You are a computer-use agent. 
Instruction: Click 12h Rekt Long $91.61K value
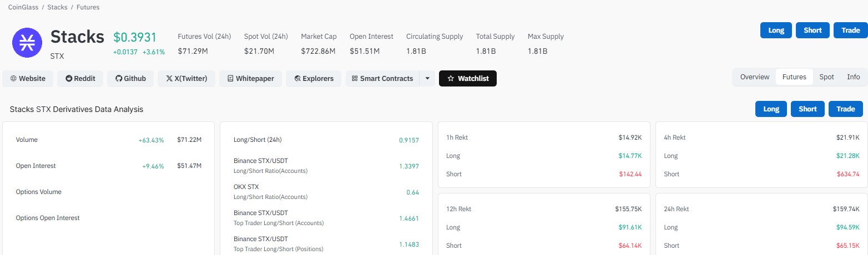[x=630, y=227]
